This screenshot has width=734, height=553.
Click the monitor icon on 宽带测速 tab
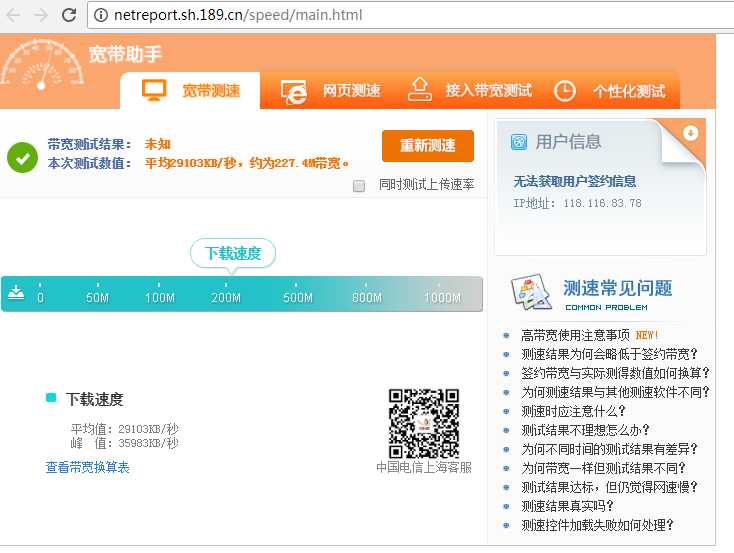click(154, 90)
